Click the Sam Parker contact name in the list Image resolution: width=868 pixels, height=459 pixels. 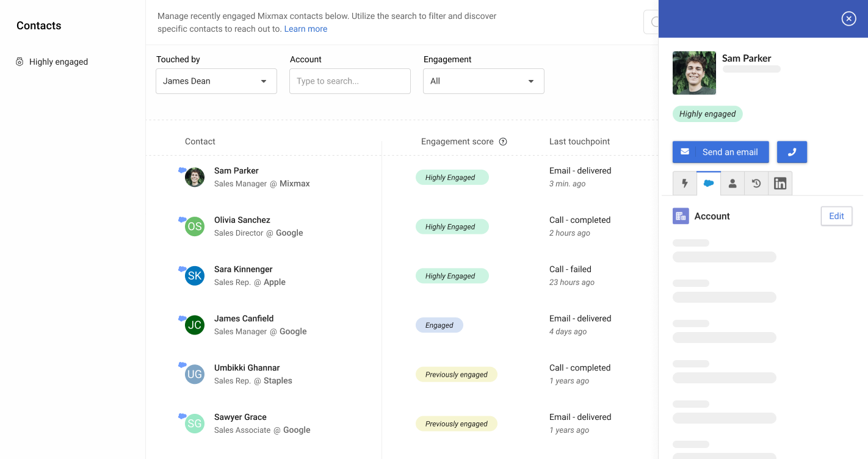(x=236, y=171)
